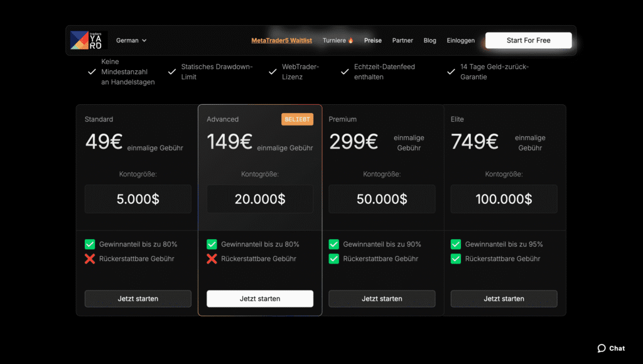643x364 pixels.
Task: Open the German language dropdown
Action: click(x=130, y=40)
